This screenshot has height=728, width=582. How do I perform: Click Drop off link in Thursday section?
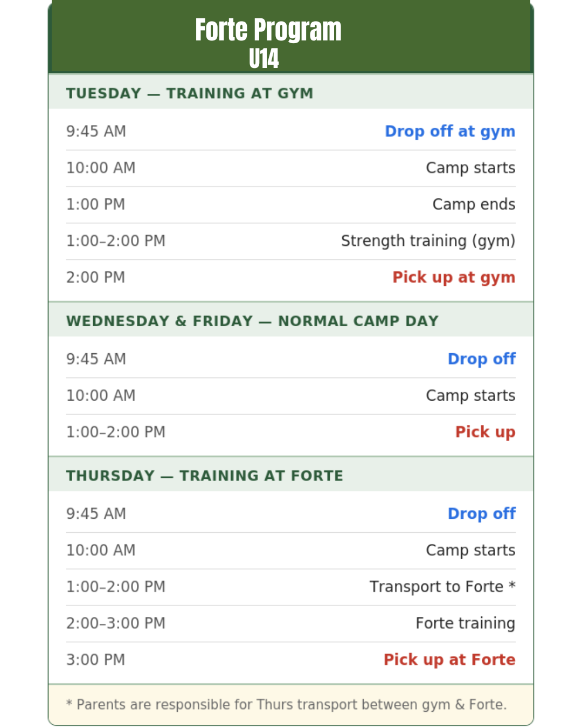tap(481, 514)
